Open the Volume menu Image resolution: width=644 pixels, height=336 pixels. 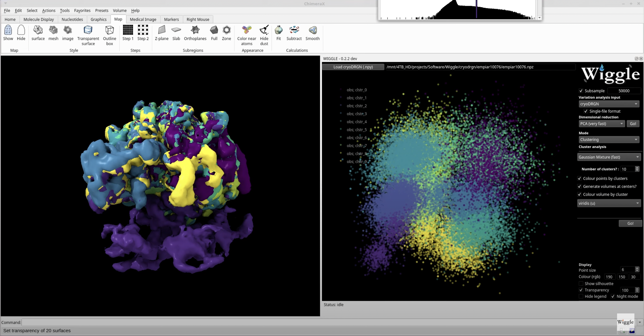120,10
